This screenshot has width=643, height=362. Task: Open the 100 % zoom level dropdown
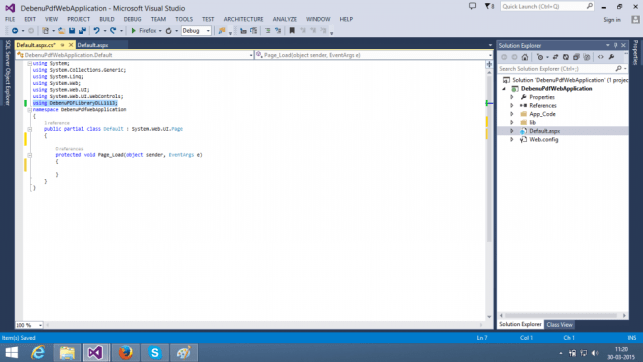click(29, 325)
